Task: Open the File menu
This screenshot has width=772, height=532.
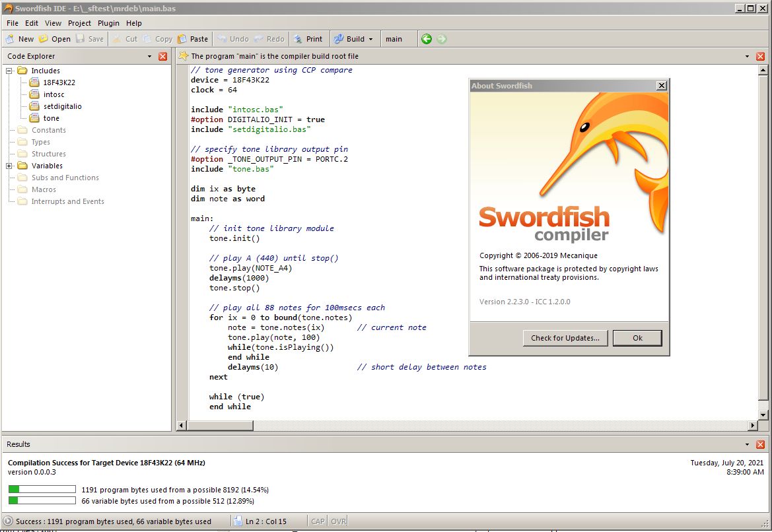Action: click(x=13, y=23)
